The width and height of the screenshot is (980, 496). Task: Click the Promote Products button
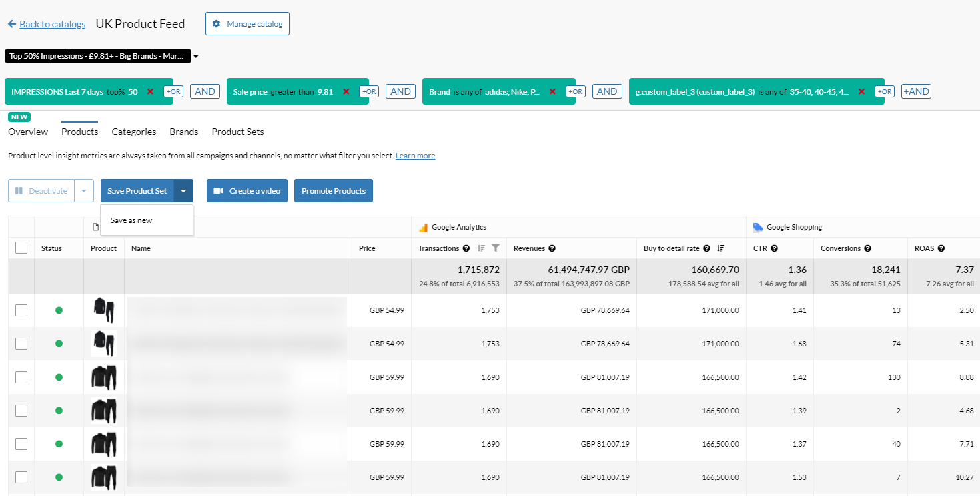click(x=334, y=191)
